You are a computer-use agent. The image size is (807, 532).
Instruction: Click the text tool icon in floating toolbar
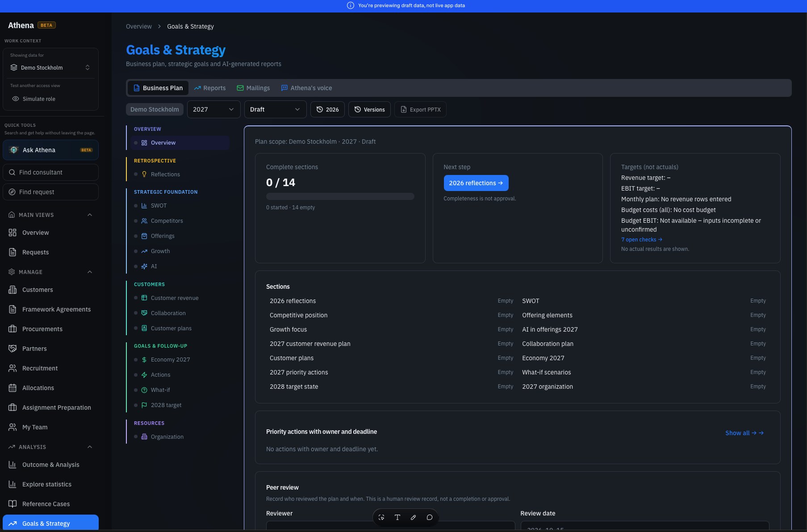tap(397, 517)
